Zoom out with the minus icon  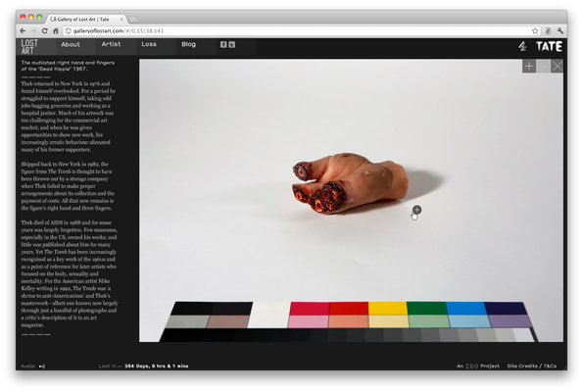tap(543, 67)
